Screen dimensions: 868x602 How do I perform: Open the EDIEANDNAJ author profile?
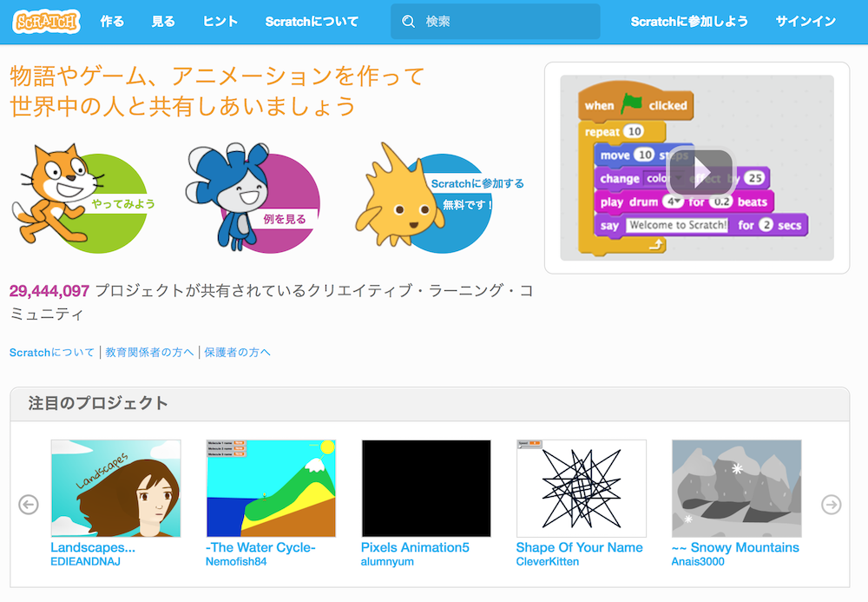tap(85, 561)
